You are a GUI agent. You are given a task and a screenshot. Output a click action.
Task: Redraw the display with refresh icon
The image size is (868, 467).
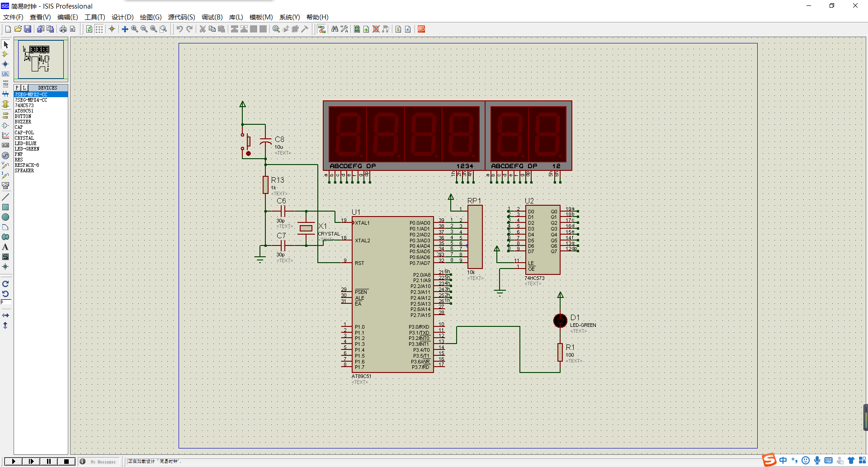89,29
